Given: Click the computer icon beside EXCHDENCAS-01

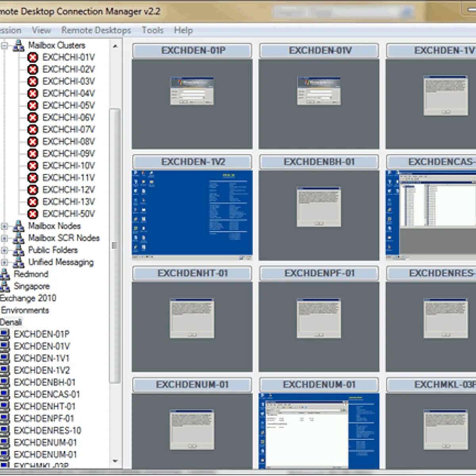Looking at the screenshot, I should point(5,395).
